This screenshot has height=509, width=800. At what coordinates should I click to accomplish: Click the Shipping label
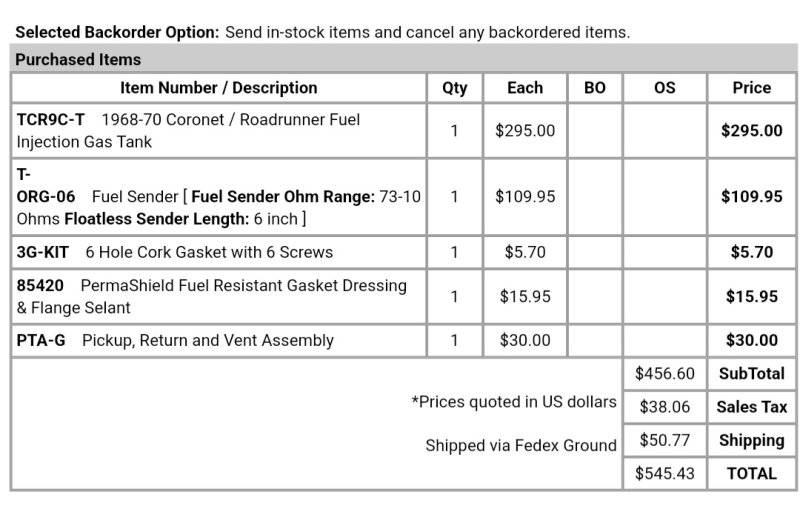pos(751,440)
